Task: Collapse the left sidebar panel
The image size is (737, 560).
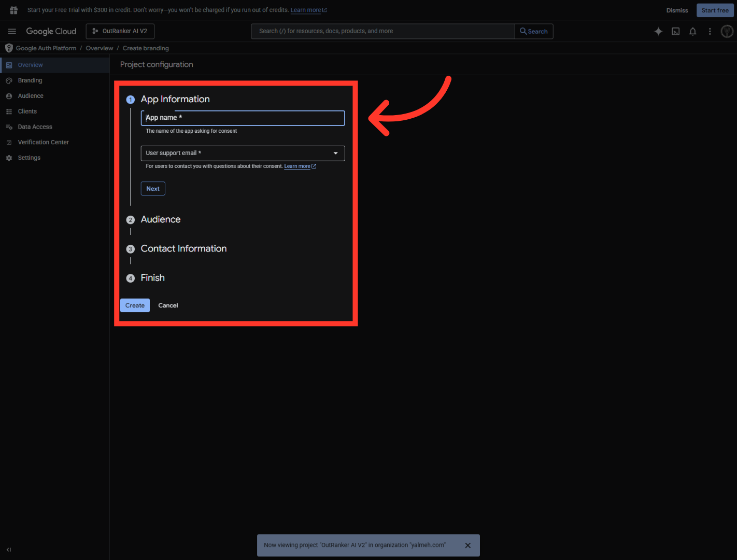Action: pyautogui.click(x=9, y=550)
